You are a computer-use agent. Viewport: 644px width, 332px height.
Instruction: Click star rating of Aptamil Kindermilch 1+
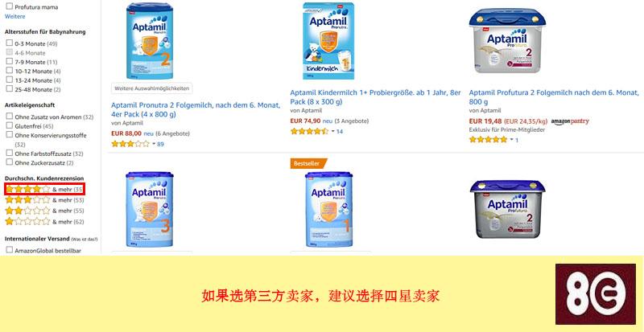309,131
